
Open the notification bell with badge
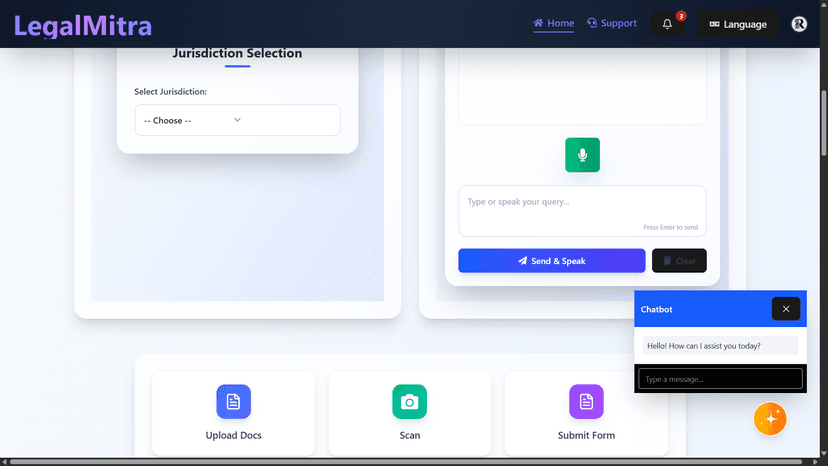click(x=667, y=24)
